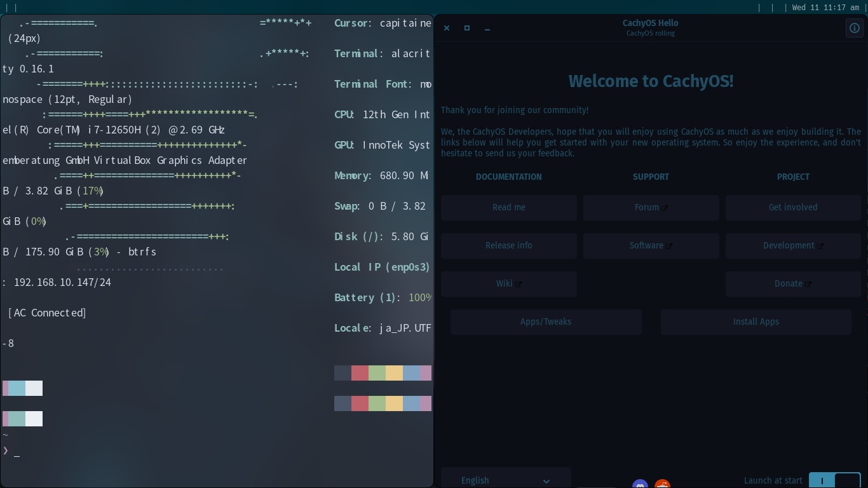Click the Get involved button
The image size is (868, 488).
793,208
